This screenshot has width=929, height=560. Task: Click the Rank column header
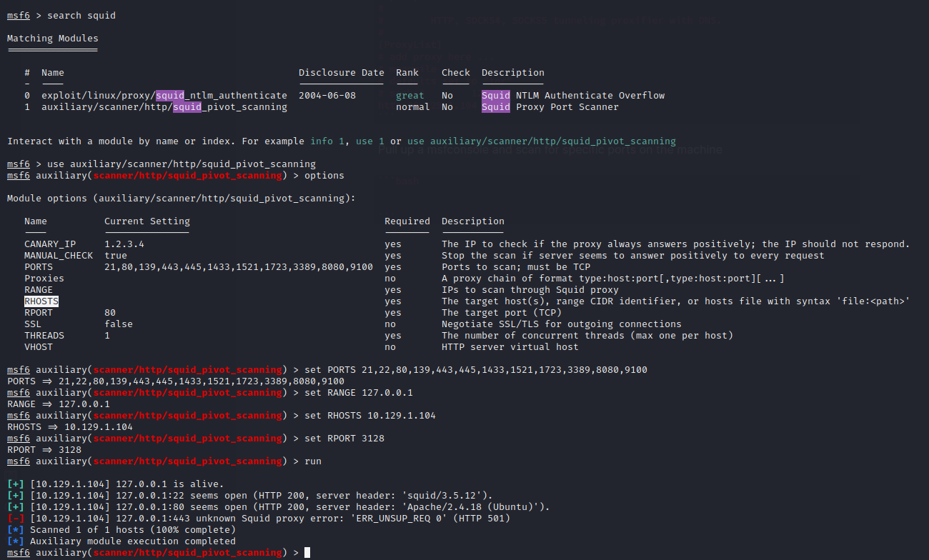(407, 73)
